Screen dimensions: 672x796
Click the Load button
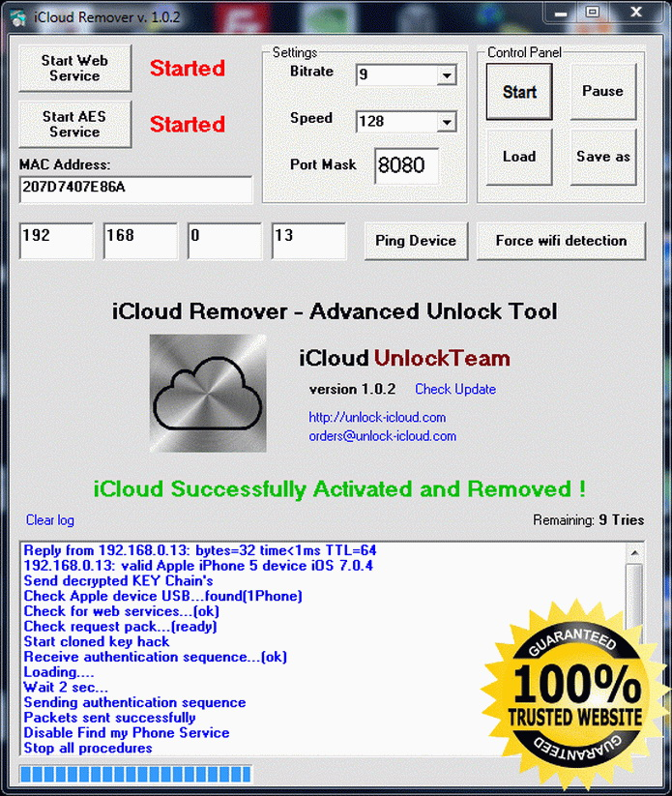coord(519,157)
